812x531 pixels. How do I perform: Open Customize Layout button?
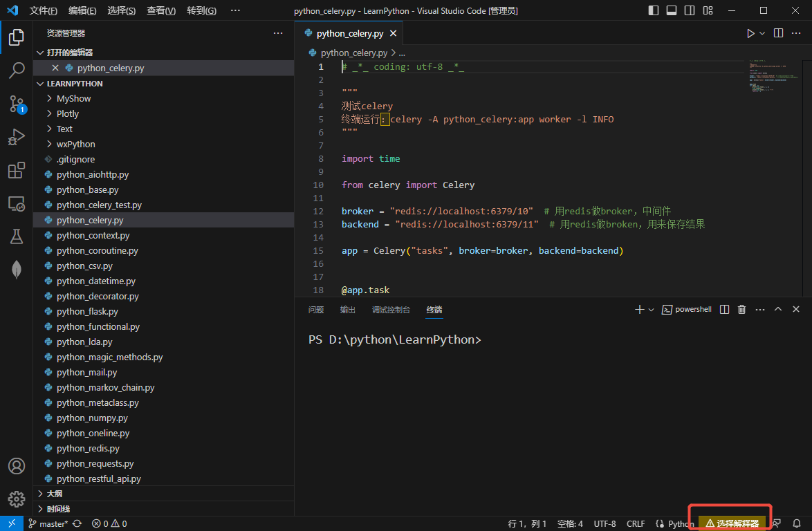(x=708, y=10)
